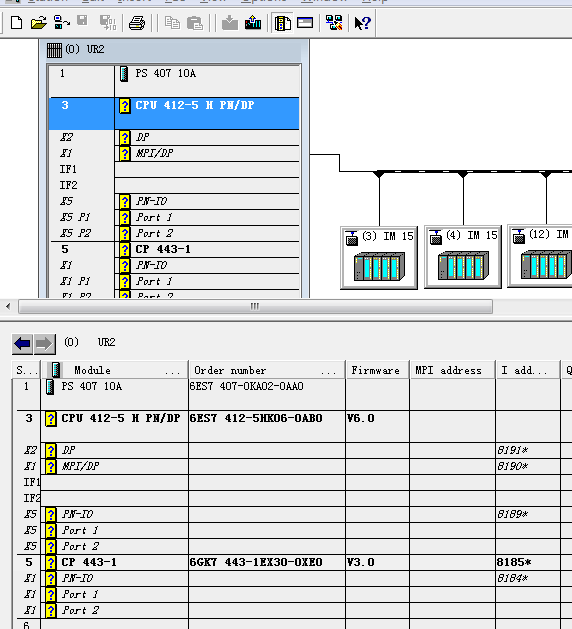Click CPU 412-5 H PN/DP in the detail table
This screenshot has width=572, height=629.
coord(120,418)
